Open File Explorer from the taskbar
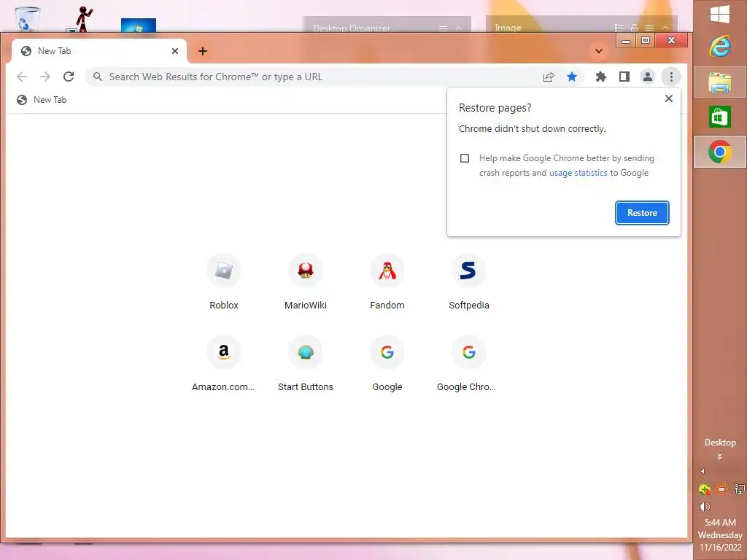The height and width of the screenshot is (560, 747). point(720,82)
